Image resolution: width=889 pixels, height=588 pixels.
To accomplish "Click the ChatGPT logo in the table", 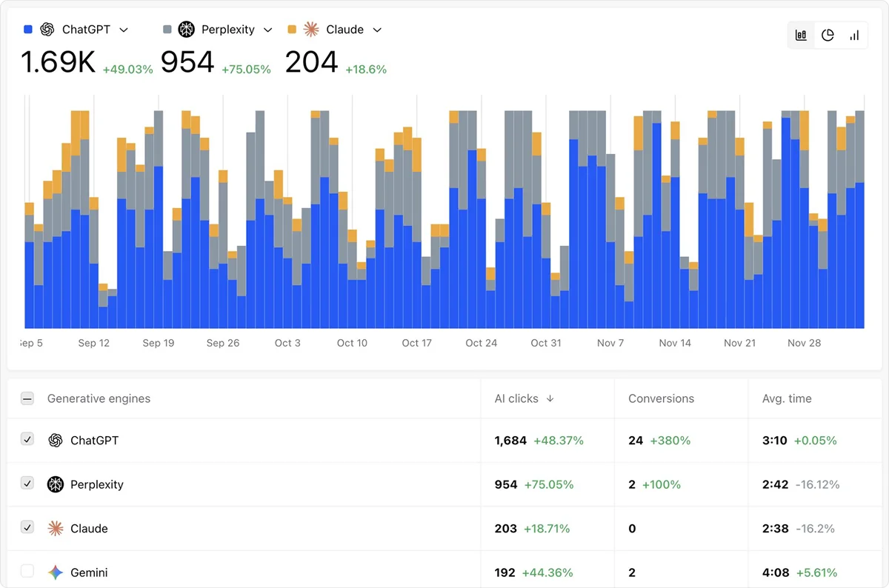I will [x=55, y=440].
